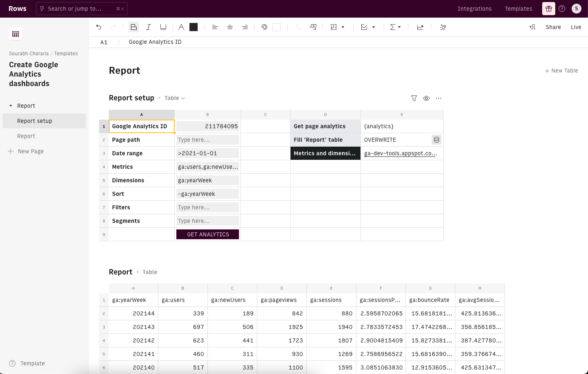Select the Google Analytics ID cell
This screenshot has height=374, width=588.
tap(142, 126)
